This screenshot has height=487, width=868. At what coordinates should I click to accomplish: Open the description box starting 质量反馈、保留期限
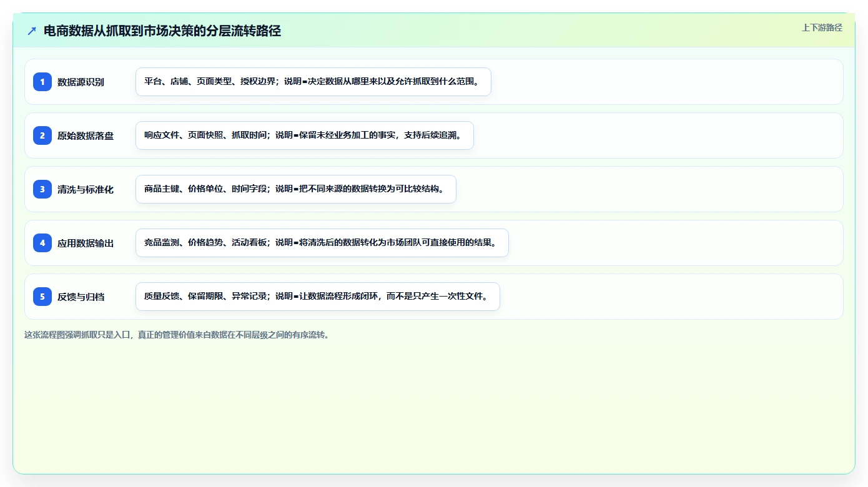coord(318,297)
